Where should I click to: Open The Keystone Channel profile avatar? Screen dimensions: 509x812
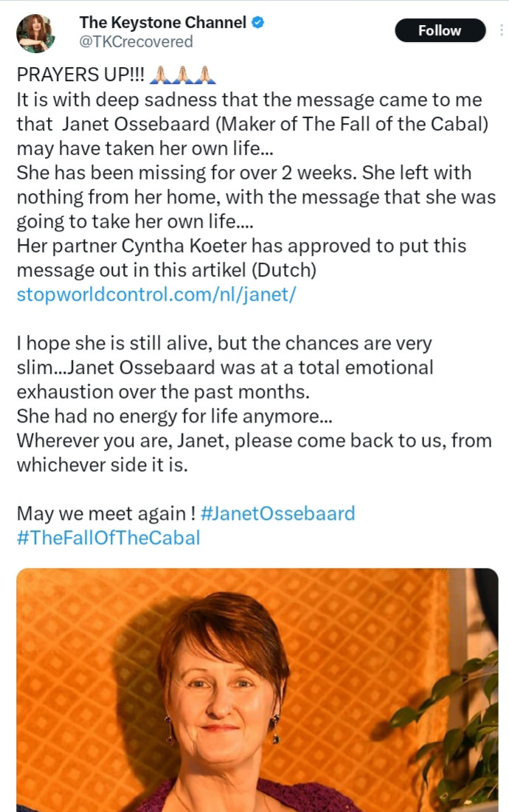tap(35, 32)
